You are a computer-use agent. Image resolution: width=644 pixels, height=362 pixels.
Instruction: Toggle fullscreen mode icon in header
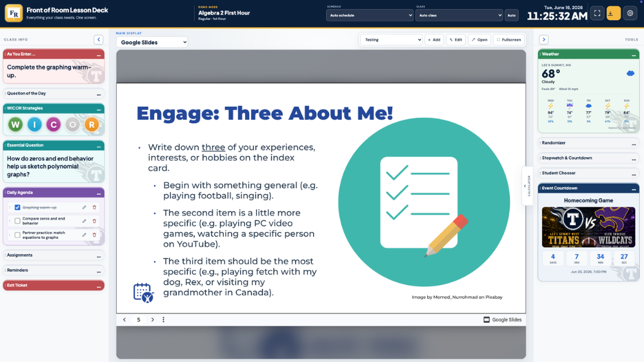coord(597,13)
